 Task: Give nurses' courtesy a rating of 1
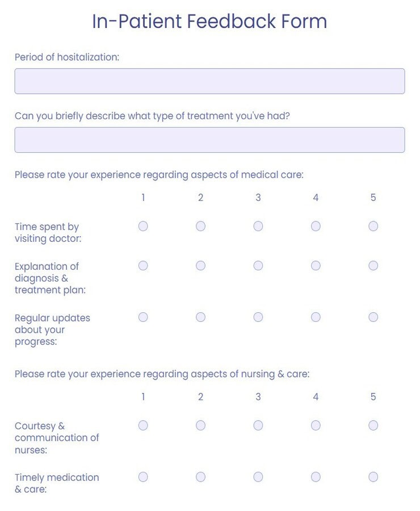point(143,425)
